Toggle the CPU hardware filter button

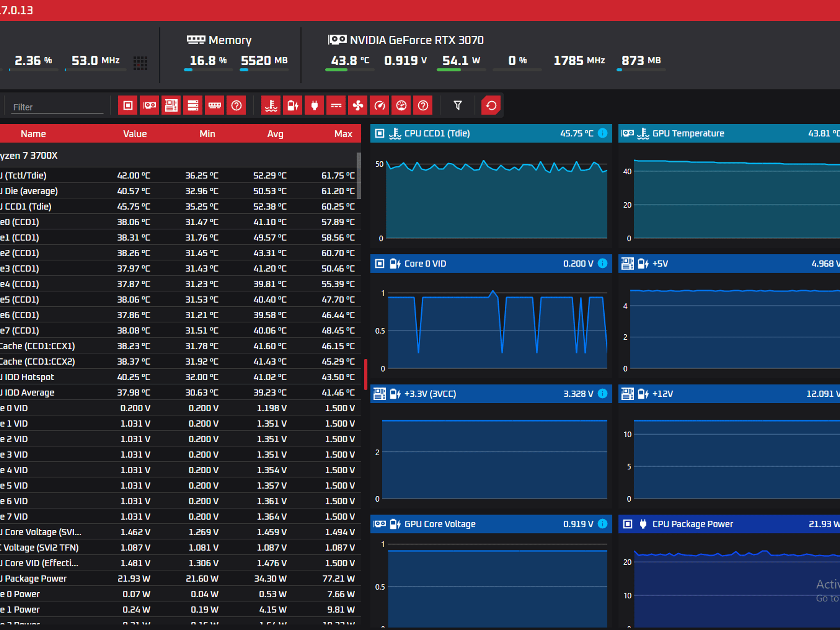point(128,106)
